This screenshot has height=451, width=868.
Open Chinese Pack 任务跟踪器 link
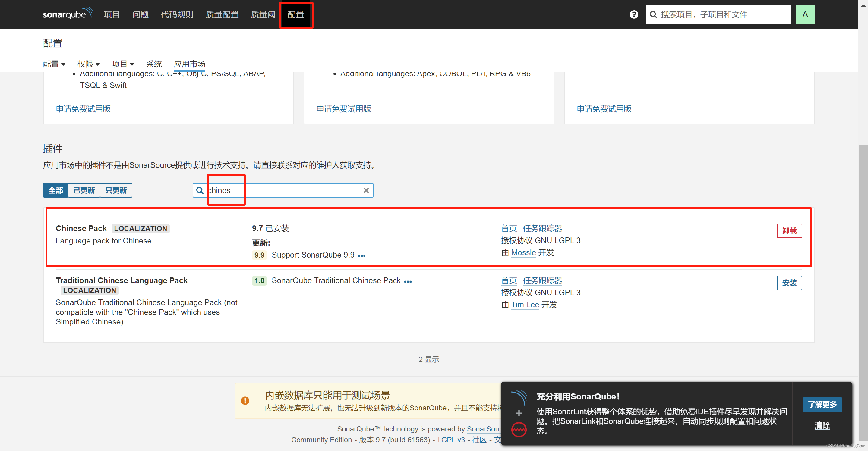[x=542, y=229]
